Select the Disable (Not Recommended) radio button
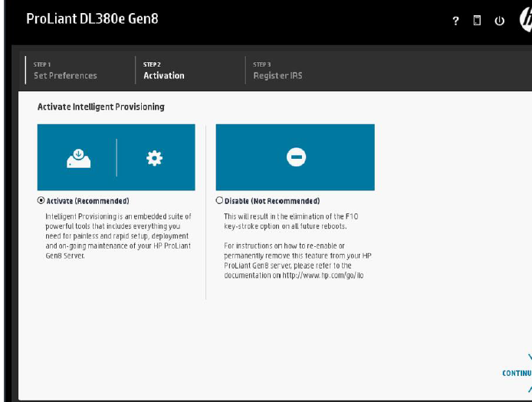532x402 pixels. click(220, 201)
